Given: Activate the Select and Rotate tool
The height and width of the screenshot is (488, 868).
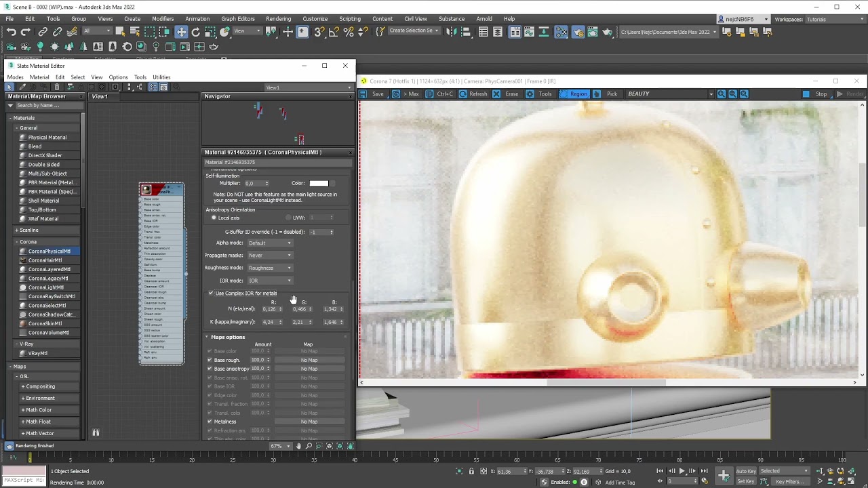Looking at the screenshot, I should (196, 32).
